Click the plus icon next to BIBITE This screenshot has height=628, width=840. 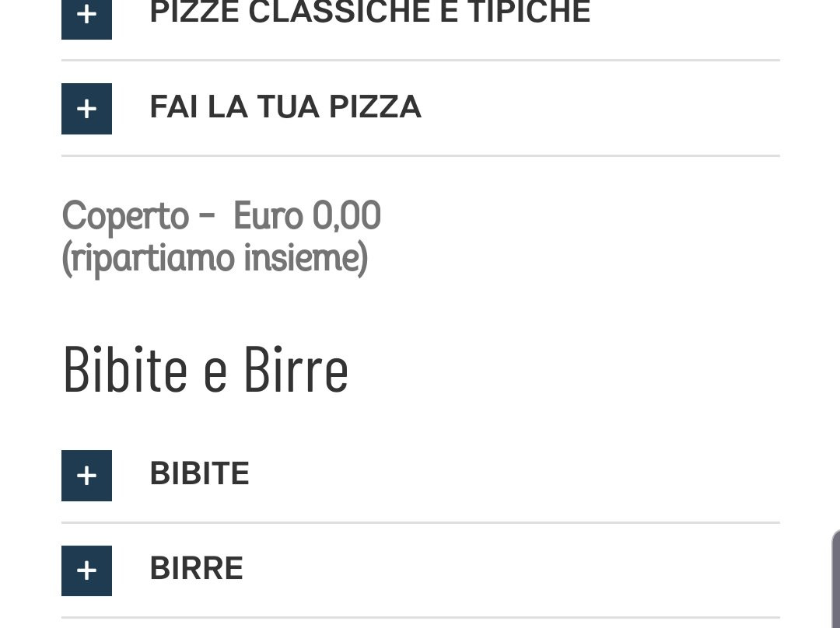(x=86, y=475)
